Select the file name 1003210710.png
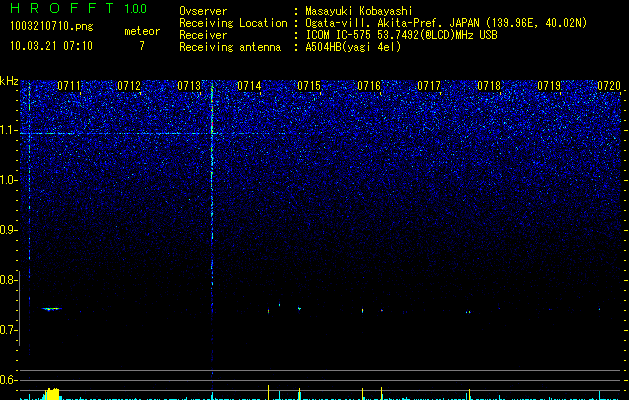The height and width of the screenshot is (400, 629). coord(52,26)
